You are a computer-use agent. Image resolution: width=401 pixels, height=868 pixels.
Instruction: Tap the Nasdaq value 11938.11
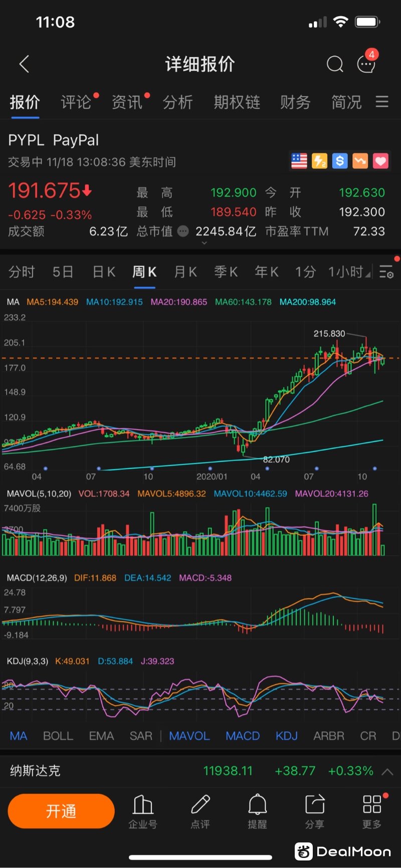click(x=228, y=771)
